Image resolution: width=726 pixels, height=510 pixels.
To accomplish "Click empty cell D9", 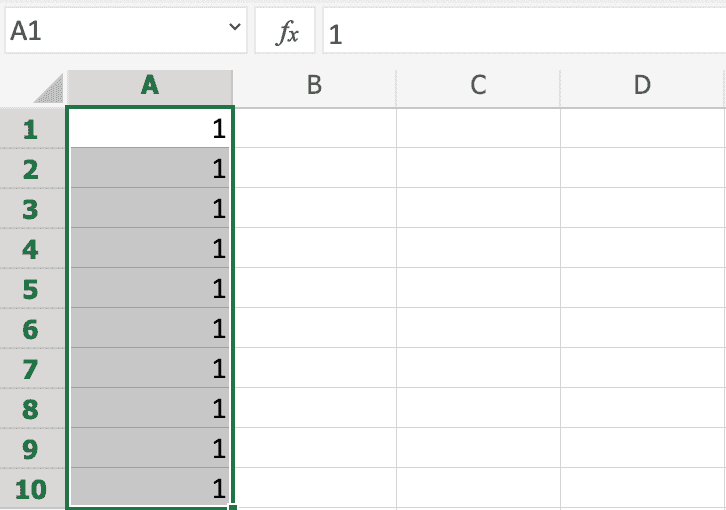I will pyautogui.click(x=642, y=449).
